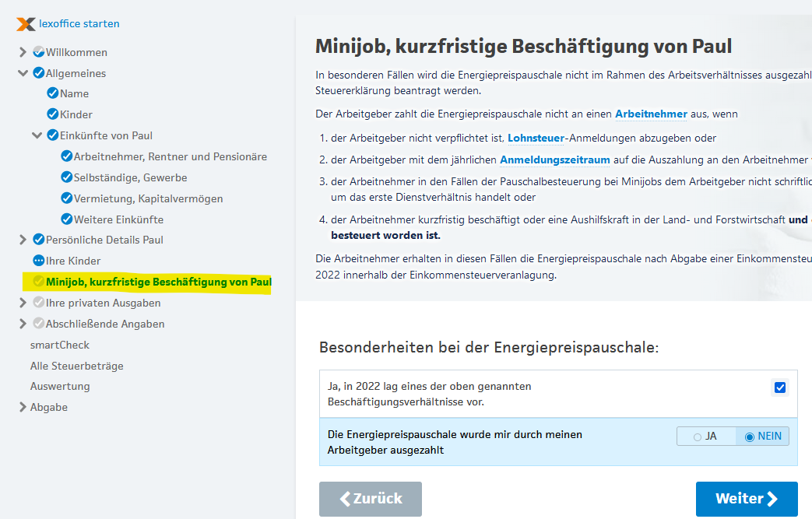The width and height of the screenshot is (812, 519).
Task: Click the grey check icon beside Abschließende Angaben
Action: (x=38, y=324)
